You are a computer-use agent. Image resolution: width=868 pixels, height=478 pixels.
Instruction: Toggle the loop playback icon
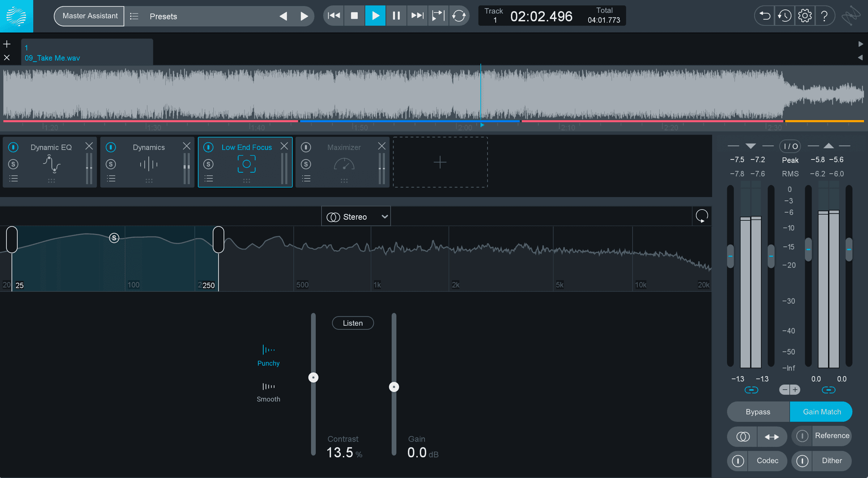click(x=459, y=16)
